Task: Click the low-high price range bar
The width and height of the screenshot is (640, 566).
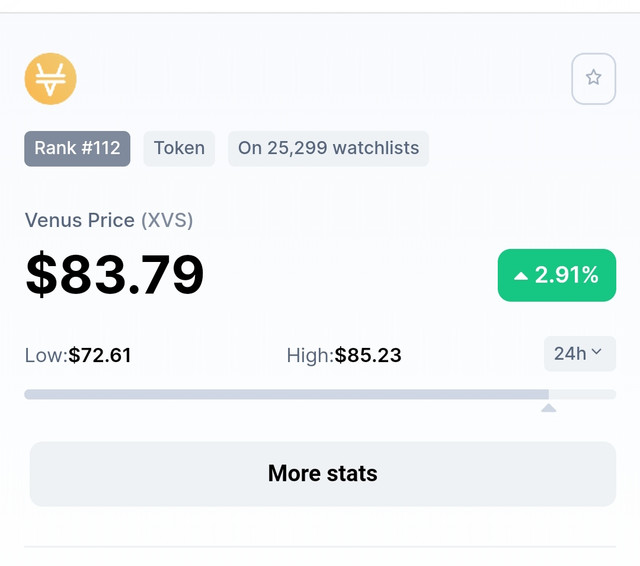Action: 320,394
